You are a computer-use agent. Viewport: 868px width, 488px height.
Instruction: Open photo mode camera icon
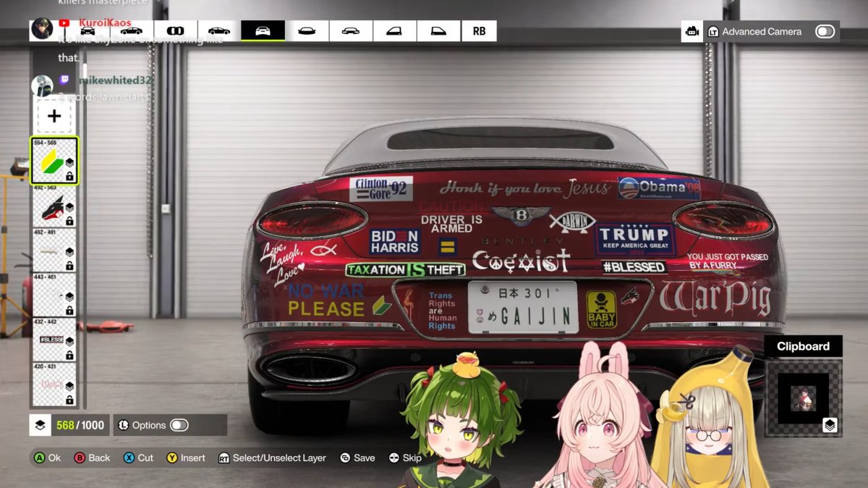point(692,31)
